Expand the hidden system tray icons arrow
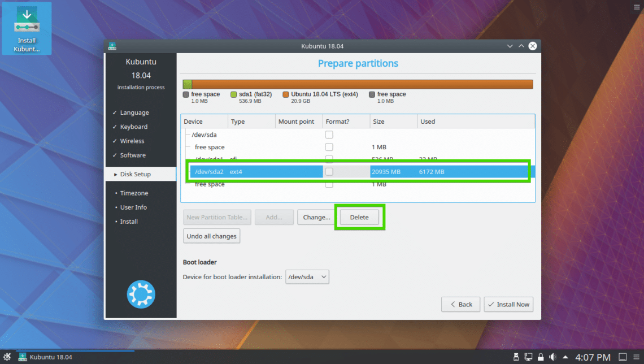The image size is (644, 364). [565, 357]
